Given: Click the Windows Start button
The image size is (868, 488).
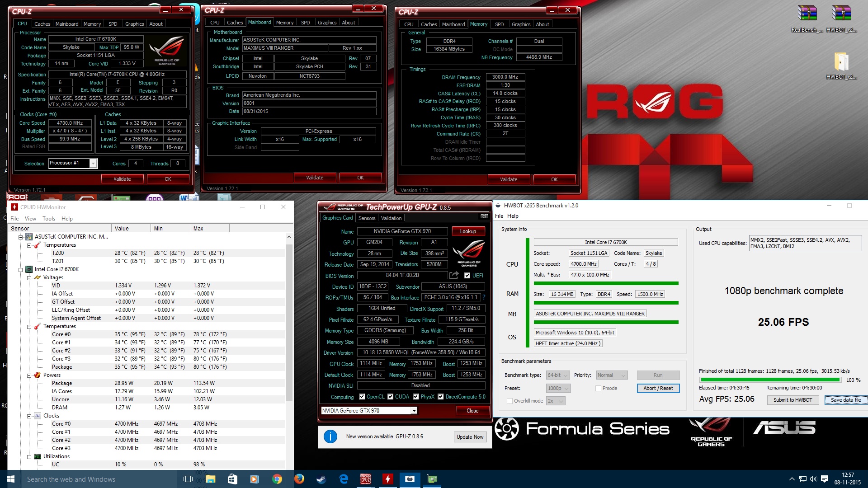Looking at the screenshot, I should tap(11, 479).
